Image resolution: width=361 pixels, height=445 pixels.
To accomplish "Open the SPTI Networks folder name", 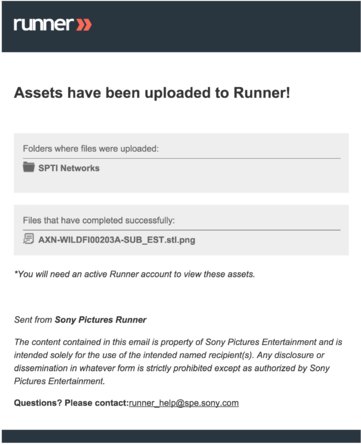I will [69, 168].
